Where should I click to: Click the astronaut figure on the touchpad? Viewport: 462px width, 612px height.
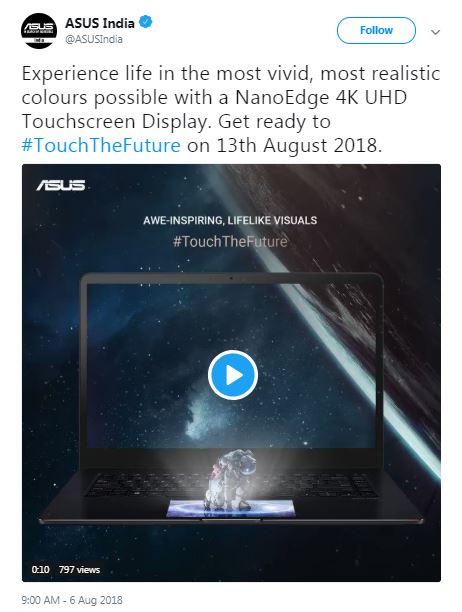tap(229, 480)
